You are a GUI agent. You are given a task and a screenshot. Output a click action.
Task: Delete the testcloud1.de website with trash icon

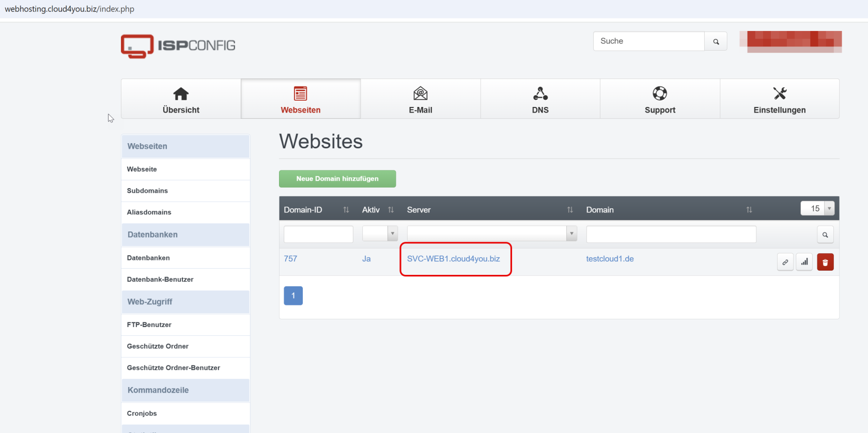825,262
